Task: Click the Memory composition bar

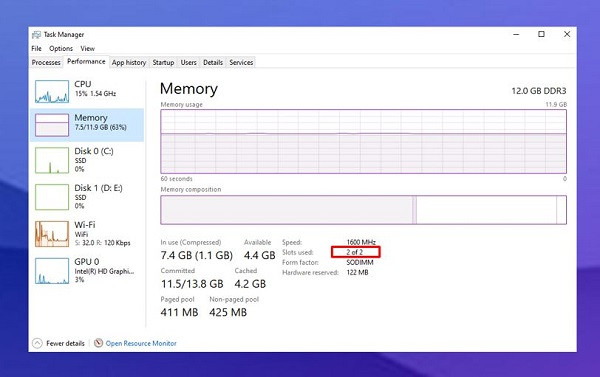Action: (364, 210)
